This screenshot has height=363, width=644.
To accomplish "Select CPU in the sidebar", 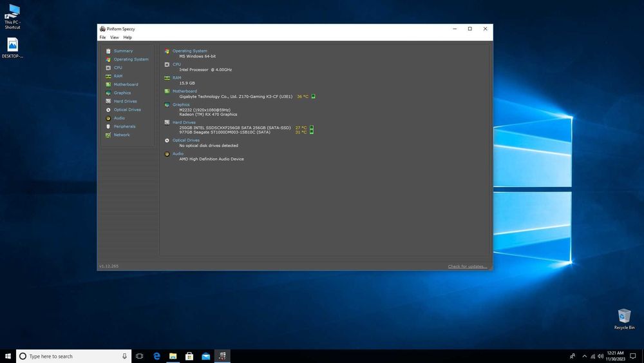I will tap(118, 68).
